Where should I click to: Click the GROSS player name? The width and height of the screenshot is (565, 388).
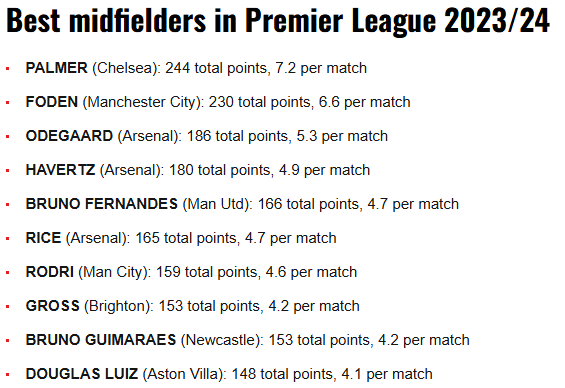(x=53, y=306)
